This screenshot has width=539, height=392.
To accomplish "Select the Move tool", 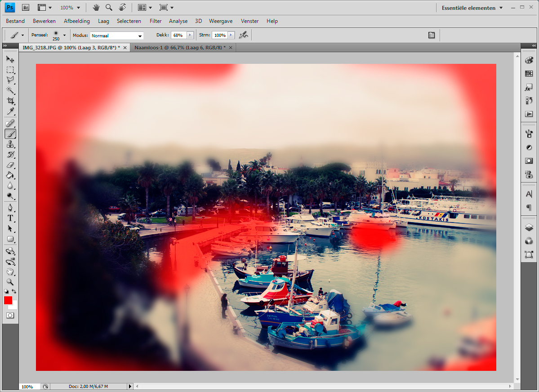I will pyautogui.click(x=10, y=59).
